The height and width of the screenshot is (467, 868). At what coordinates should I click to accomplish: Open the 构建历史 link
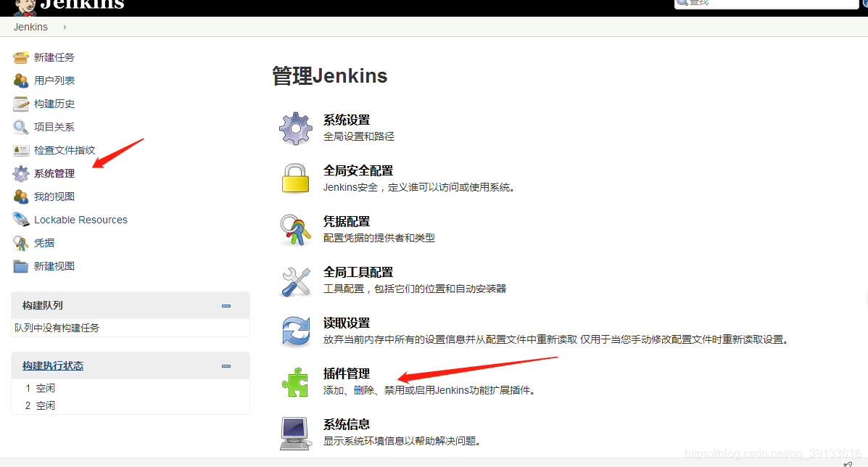54,104
